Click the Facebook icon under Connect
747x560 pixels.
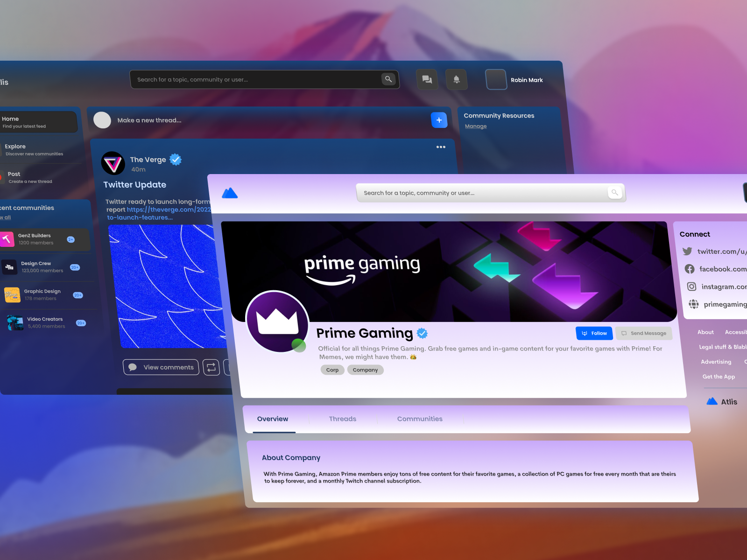(x=690, y=269)
